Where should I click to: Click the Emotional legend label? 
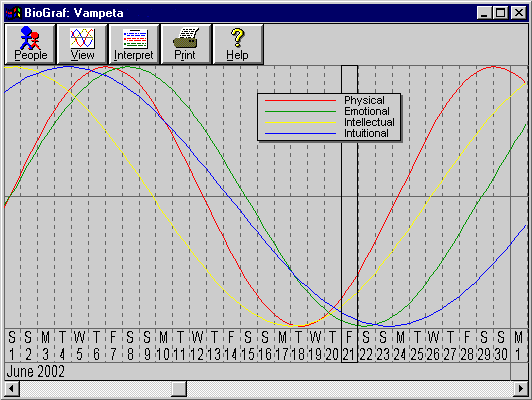[x=367, y=111]
